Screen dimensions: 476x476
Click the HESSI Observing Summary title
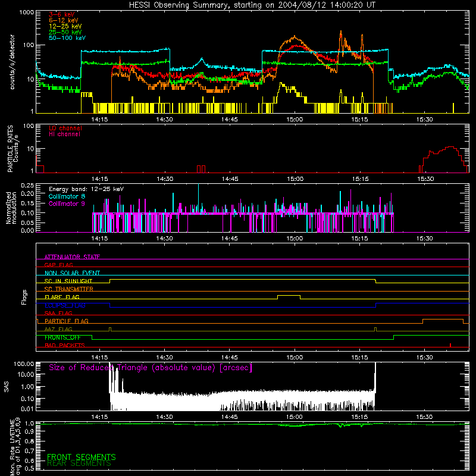point(252,5)
